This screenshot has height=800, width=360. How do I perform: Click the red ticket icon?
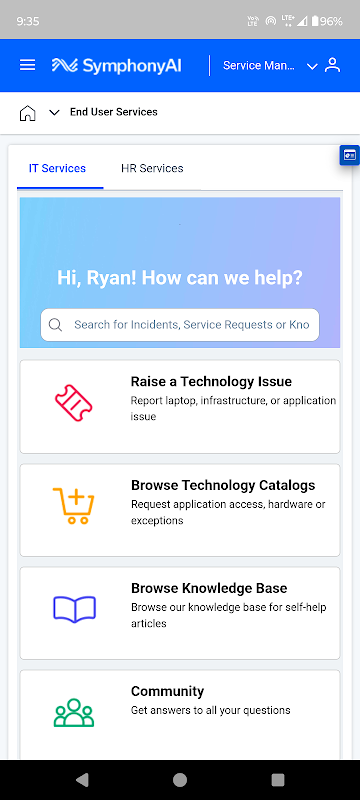point(74,404)
